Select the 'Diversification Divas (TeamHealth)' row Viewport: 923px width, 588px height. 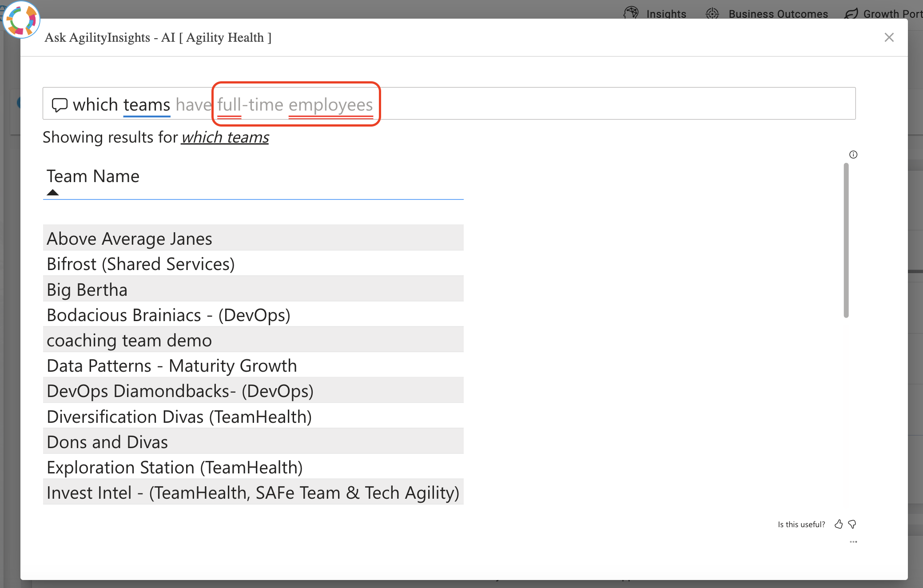[x=253, y=416]
